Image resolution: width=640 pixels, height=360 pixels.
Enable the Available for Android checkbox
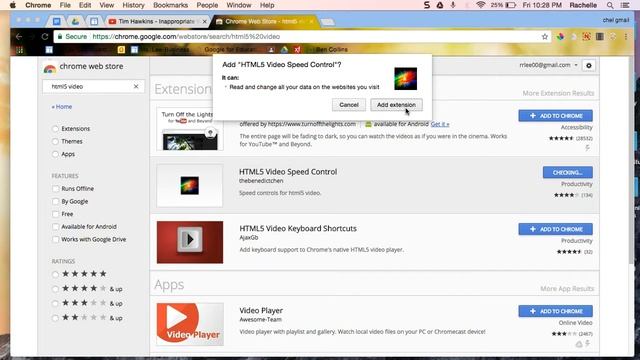coord(56,227)
